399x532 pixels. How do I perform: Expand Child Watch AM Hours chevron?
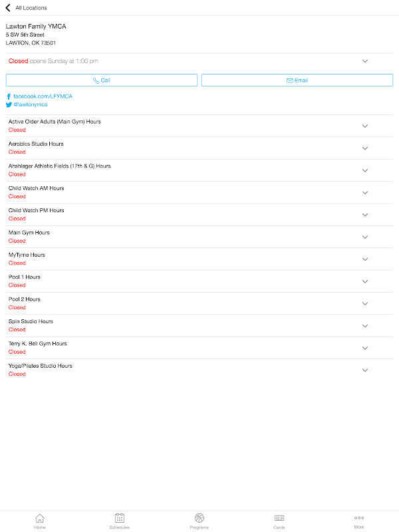coord(365,193)
